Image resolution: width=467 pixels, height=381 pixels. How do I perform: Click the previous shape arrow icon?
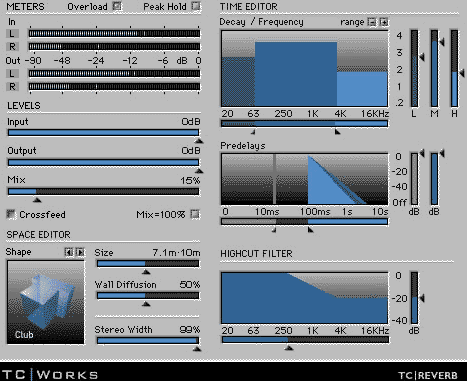coord(69,252)
